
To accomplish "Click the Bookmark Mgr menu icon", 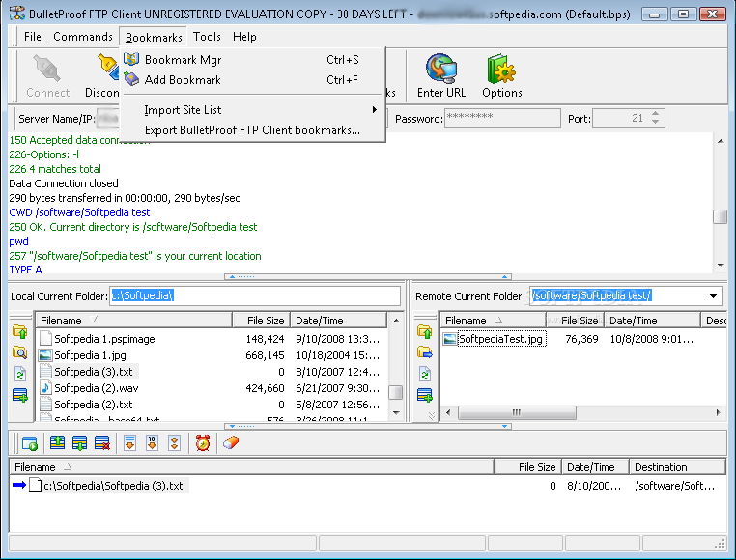I will point(131,60).
